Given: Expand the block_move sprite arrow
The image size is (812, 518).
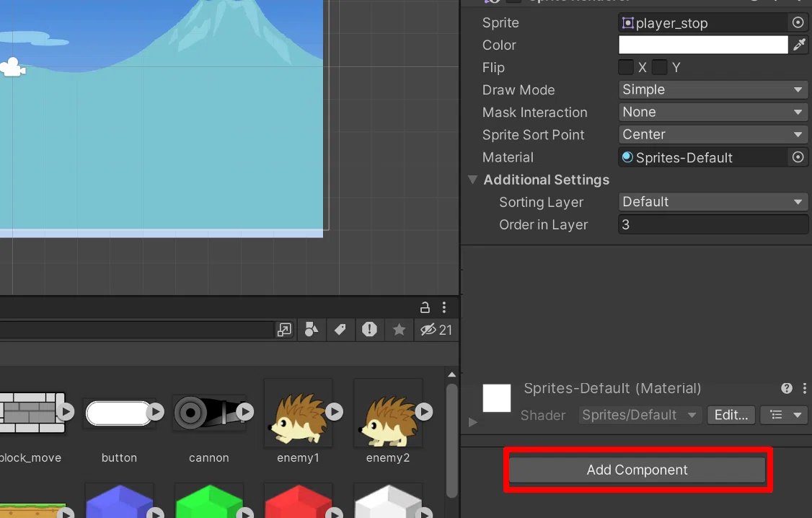Looking at the screenshot, I should 65,412.
